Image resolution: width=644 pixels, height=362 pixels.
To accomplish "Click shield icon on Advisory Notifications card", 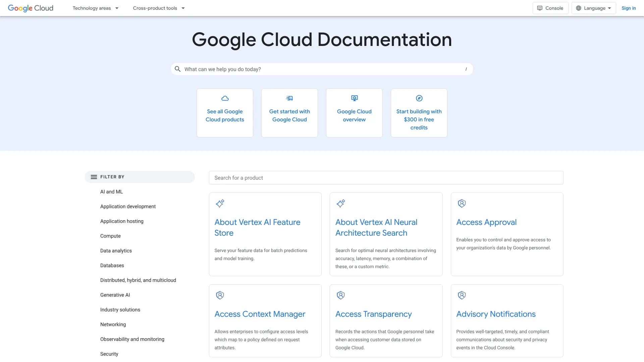I will (462, 295).
